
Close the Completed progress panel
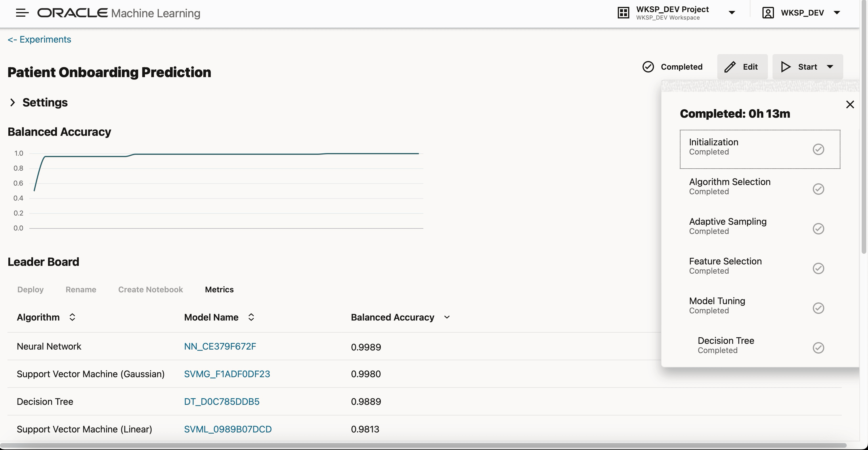[850, 104]
